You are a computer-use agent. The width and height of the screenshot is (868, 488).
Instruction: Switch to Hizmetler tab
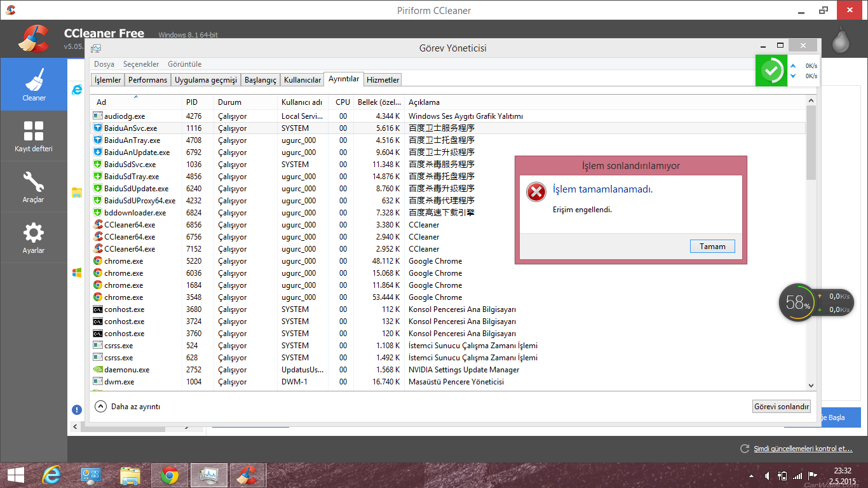[x=383, y=79]
